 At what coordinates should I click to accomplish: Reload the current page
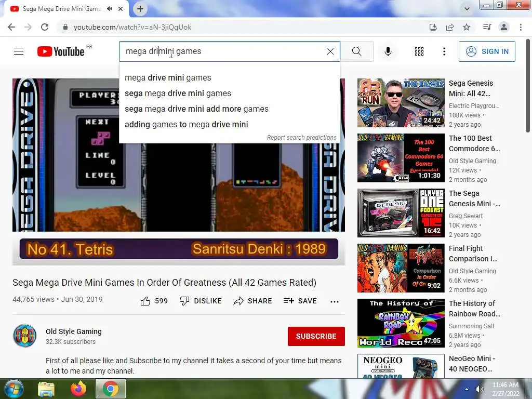coord(45,27)
